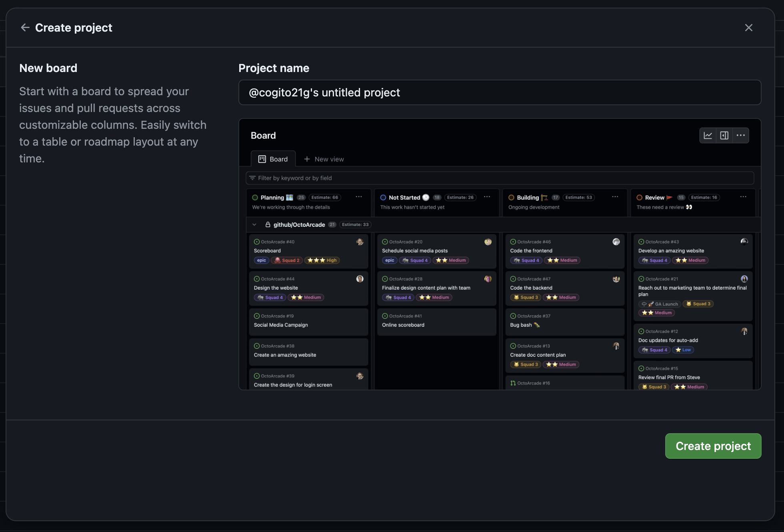Click the green Create project button
Screen dimensions: 784x532
pos(713,446)
